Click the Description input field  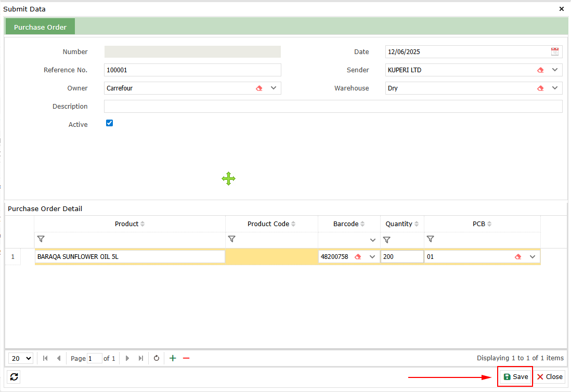pos(333,107)
